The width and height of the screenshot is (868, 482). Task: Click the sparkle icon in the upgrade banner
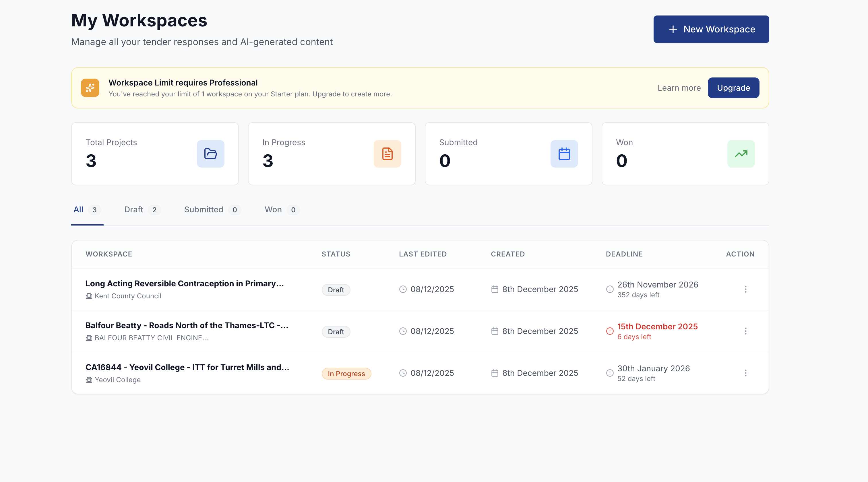pos(90,88)
